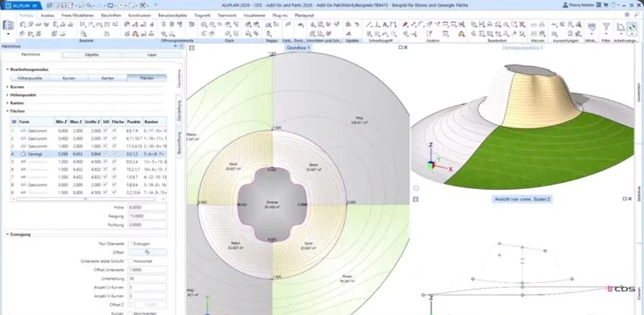Open the dropdown arrow under the Attribute icon

point(591,34)
